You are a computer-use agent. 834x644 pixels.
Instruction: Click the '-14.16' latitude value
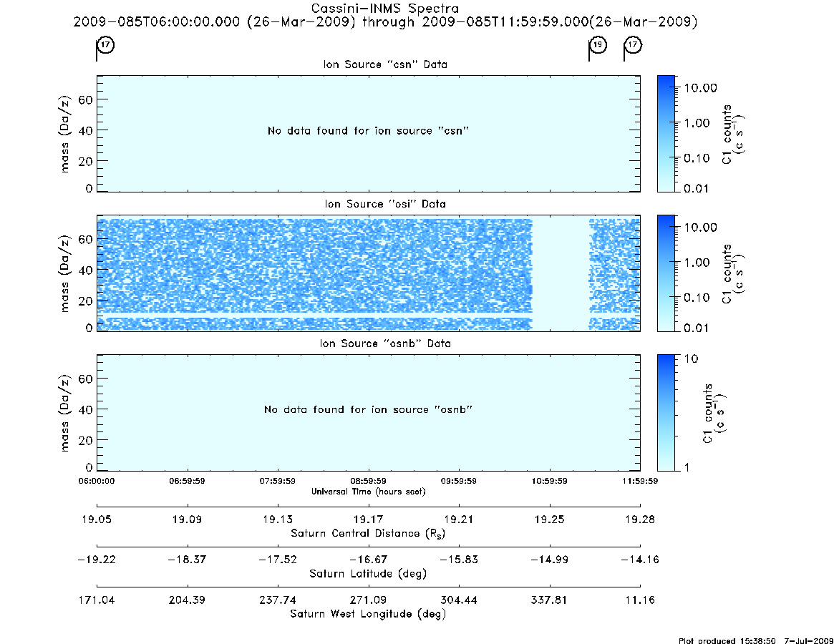[x=640, y=560]
